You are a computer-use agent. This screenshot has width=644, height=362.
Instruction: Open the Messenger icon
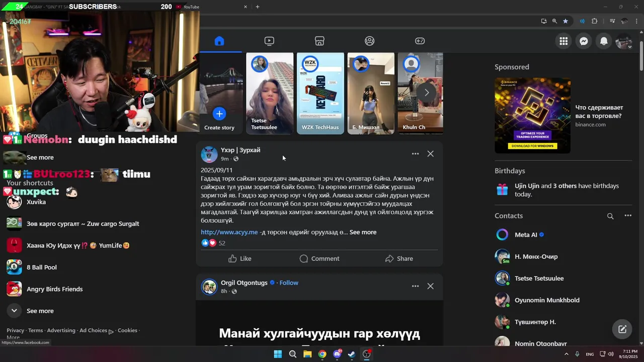[584, 41]
